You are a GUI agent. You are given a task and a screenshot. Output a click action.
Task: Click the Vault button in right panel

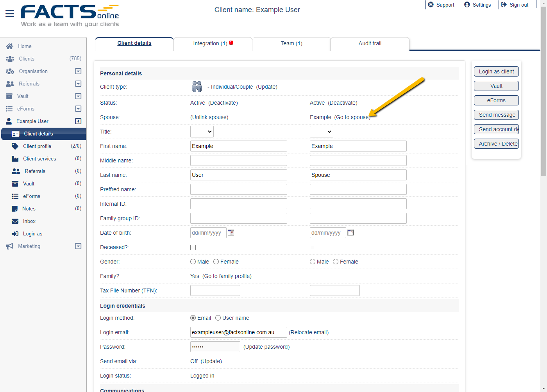(x=496, y=86)
